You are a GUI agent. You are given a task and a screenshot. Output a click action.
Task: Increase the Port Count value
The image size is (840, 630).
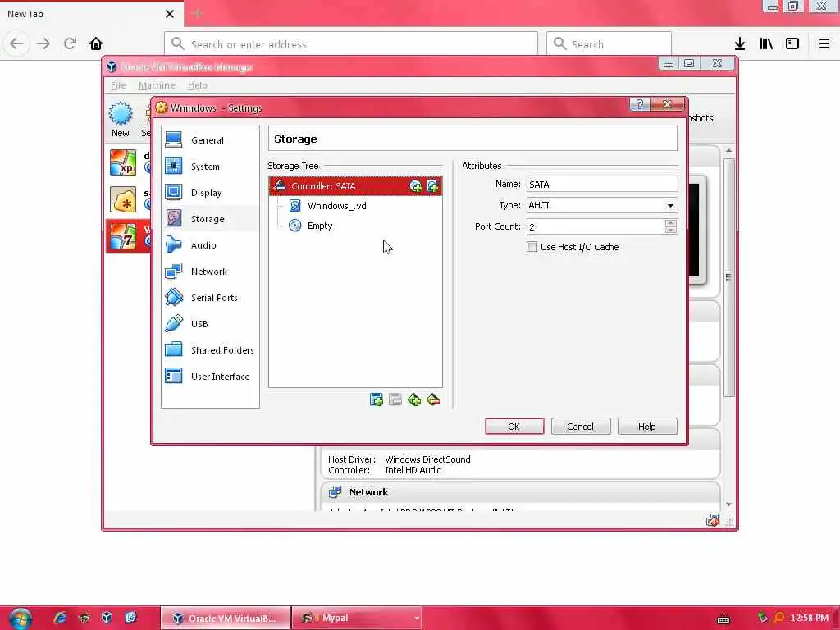click(671, 223)
